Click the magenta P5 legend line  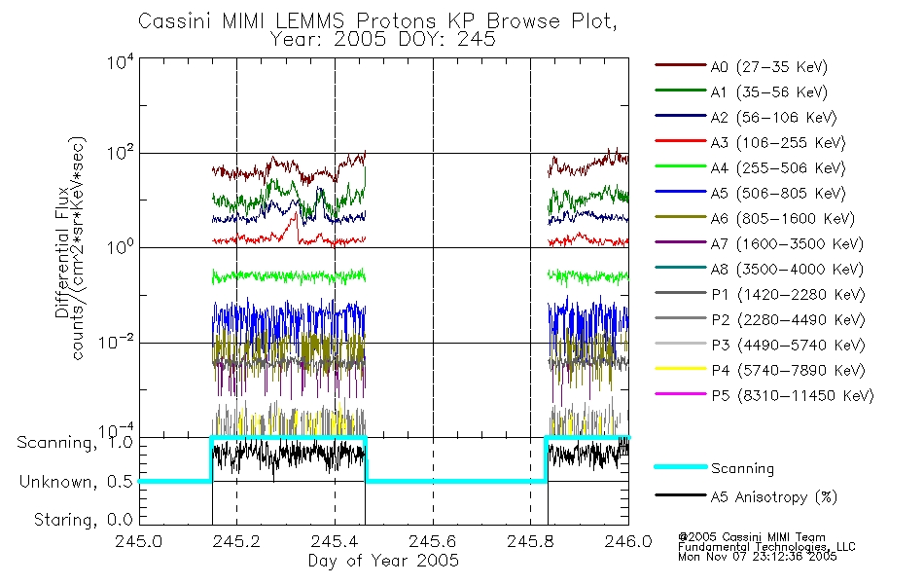(x=681, y=394)
